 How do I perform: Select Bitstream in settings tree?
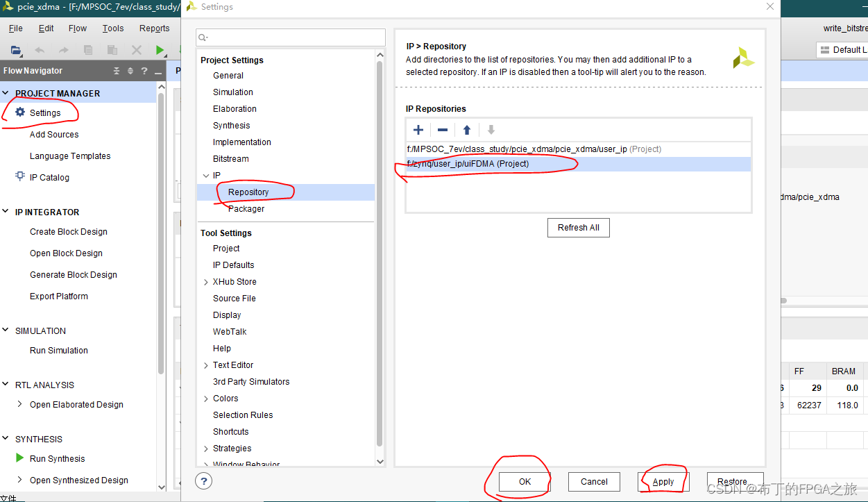[x=231, y=159]
